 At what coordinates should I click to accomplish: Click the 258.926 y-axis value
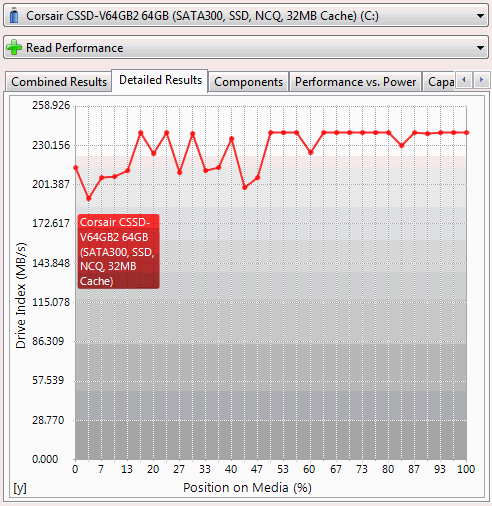pos(51,106)
